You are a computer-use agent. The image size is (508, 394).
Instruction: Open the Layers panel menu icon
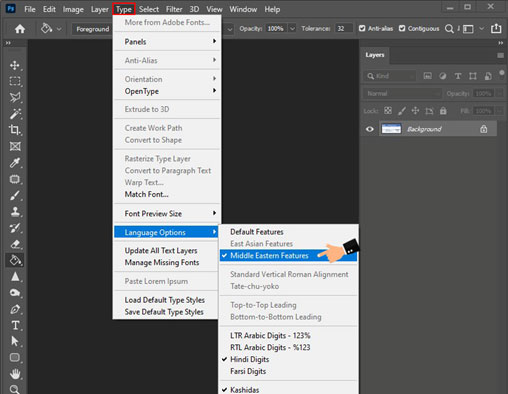[500, 55]
